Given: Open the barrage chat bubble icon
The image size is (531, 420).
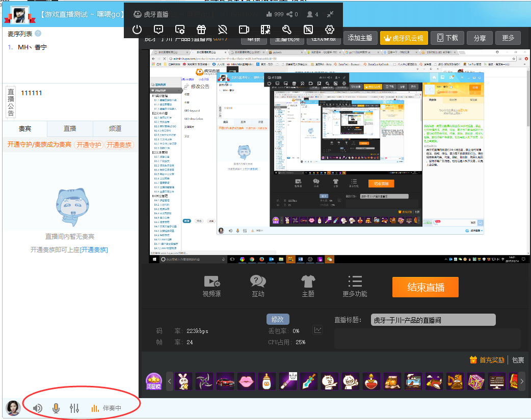Looking at the screenshot, I should click(158, 30).
